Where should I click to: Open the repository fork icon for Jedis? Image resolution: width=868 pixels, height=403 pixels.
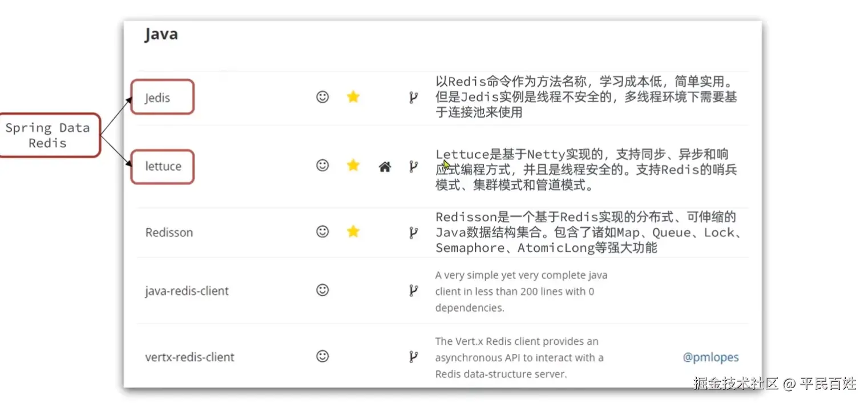pos(413,98)
